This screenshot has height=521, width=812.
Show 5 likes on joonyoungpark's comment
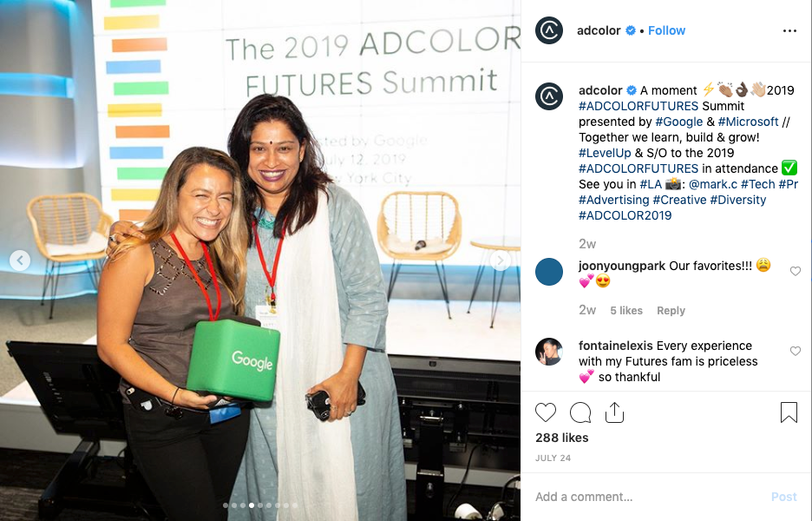pyautogui.click(x=626, y=311)
